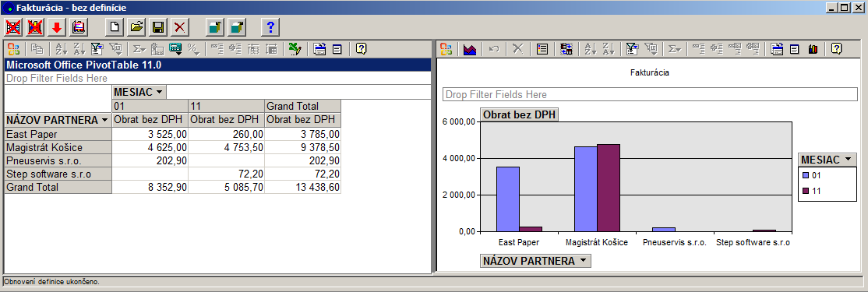Click the purple 11 legend swatch
Image resolution: width=868 pixels, height=292 pixels.
pos(806,191)
